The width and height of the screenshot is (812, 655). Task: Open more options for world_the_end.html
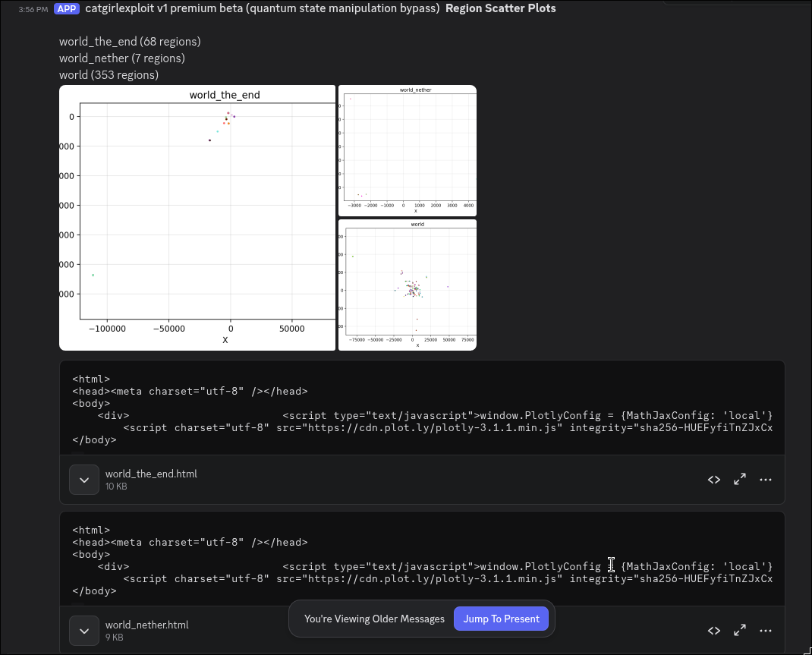[765, 480]
